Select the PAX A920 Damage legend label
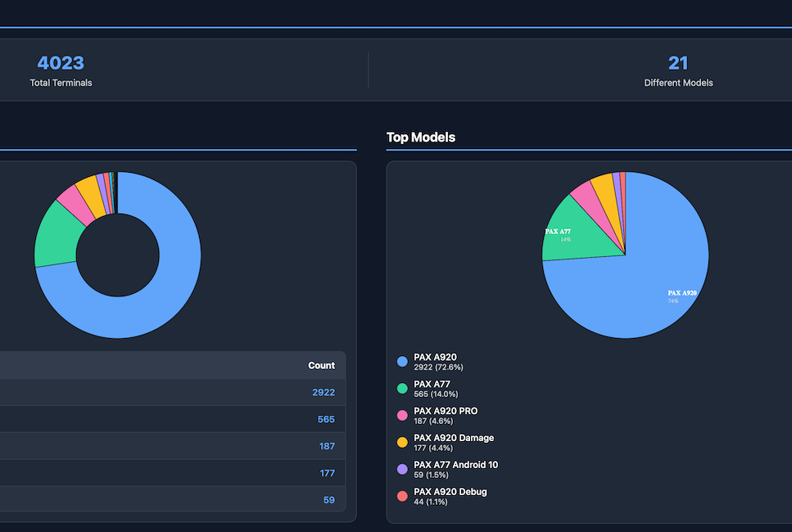 454,438
